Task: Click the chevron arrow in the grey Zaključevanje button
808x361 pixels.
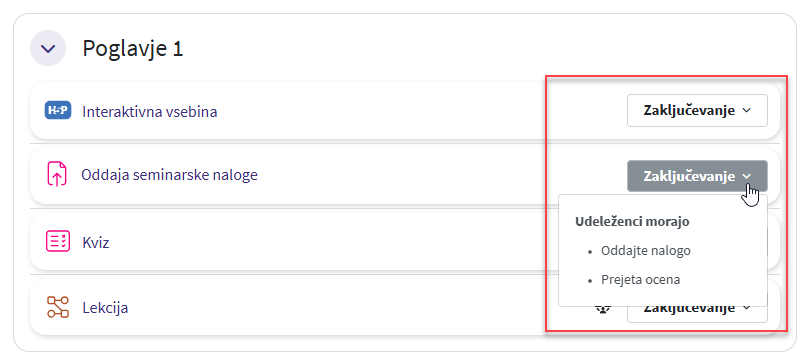Action: [748, 176]
